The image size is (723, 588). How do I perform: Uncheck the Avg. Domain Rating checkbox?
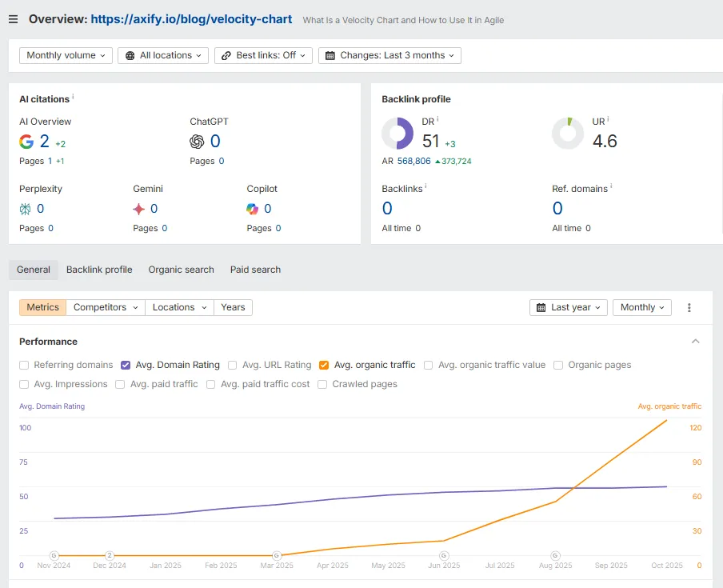(x=126, y=365)
